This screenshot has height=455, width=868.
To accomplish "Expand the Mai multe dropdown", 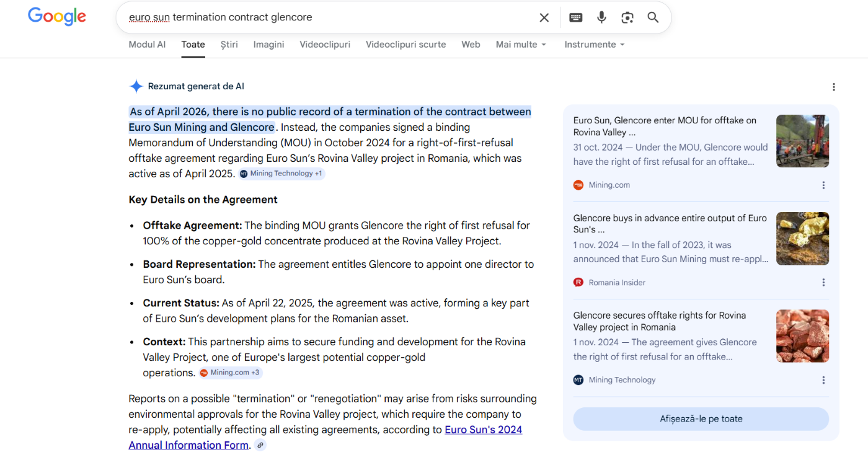I will pos(521,44).
